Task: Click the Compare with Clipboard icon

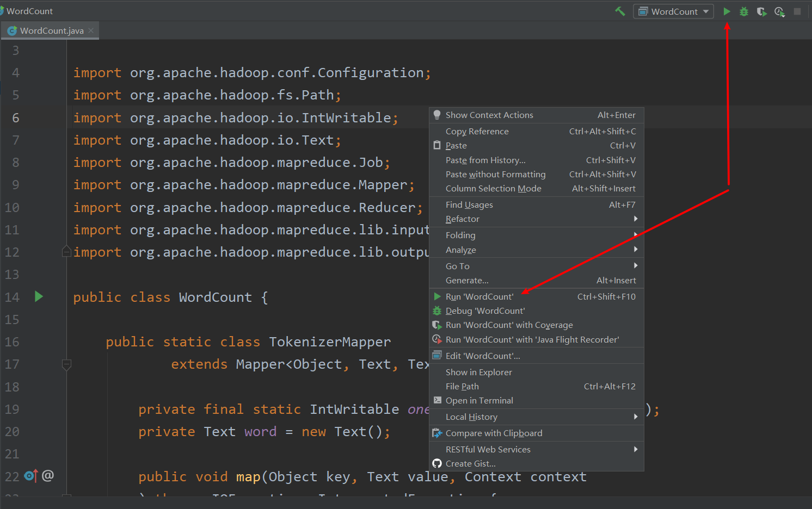Action: [437, 433]
